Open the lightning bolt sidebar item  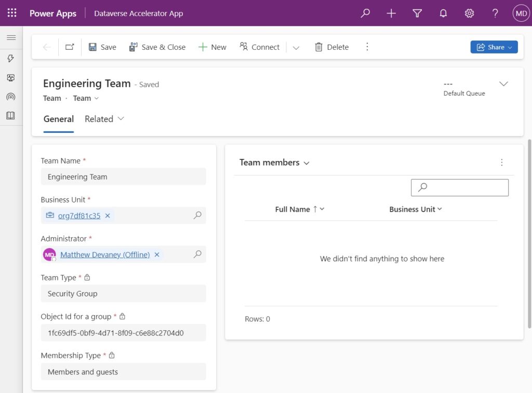(x=11, y=58)
